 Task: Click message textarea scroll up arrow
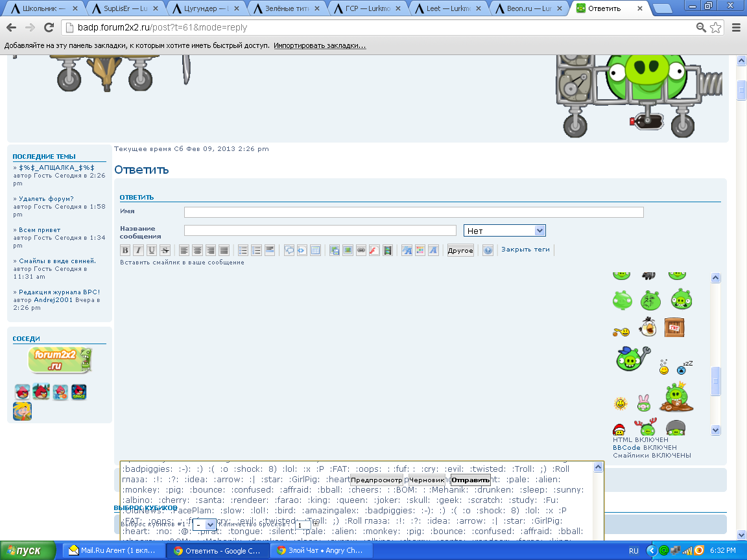[599, 467]
